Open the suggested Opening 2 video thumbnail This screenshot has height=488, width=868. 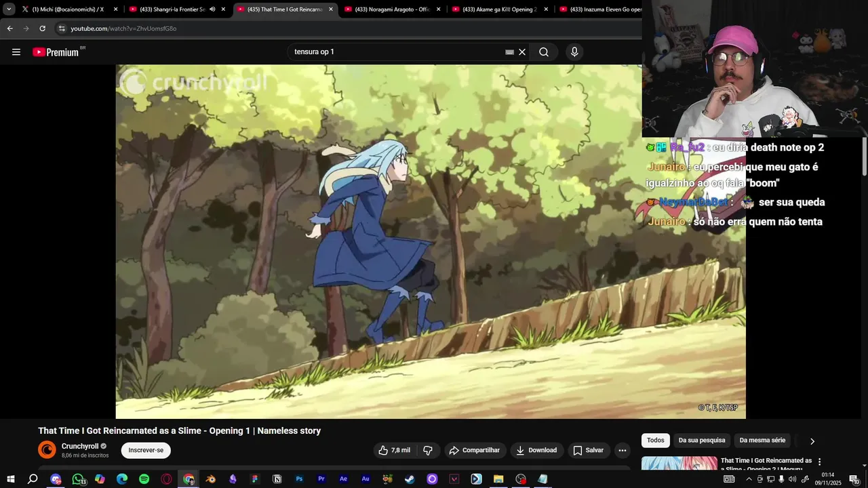(x=679, y=464)
